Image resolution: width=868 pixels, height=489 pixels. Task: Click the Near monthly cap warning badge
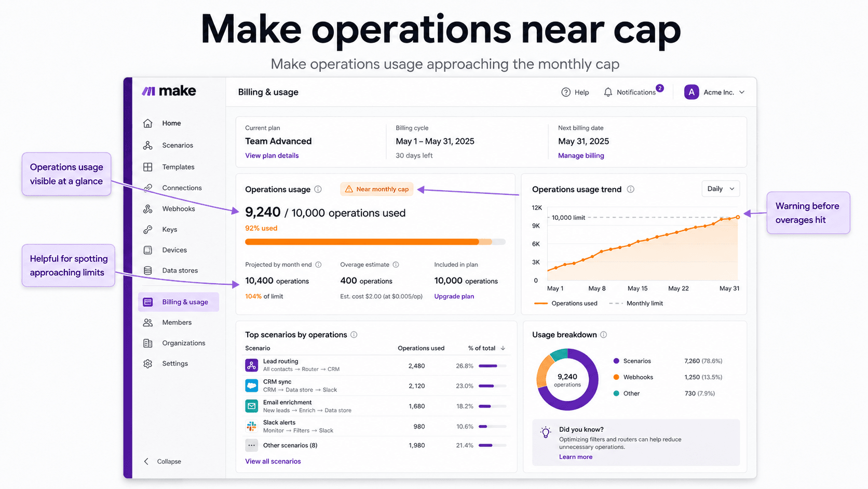[377, 189]
